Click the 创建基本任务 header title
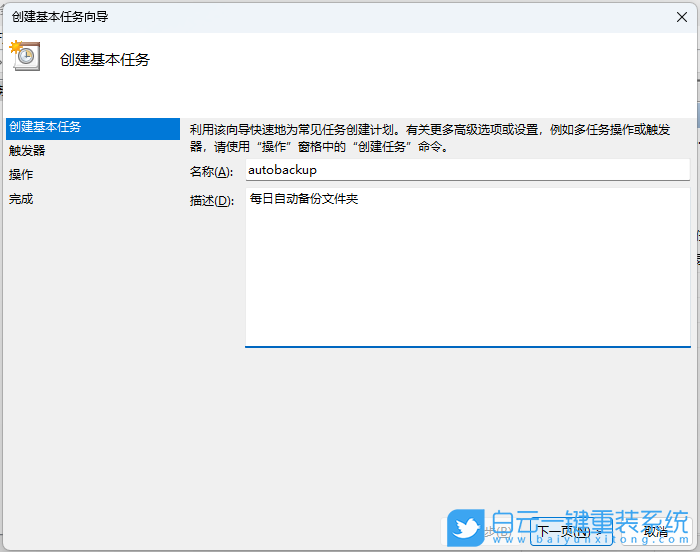The height and width of the screenshot is (552, 700). [105, 60]
